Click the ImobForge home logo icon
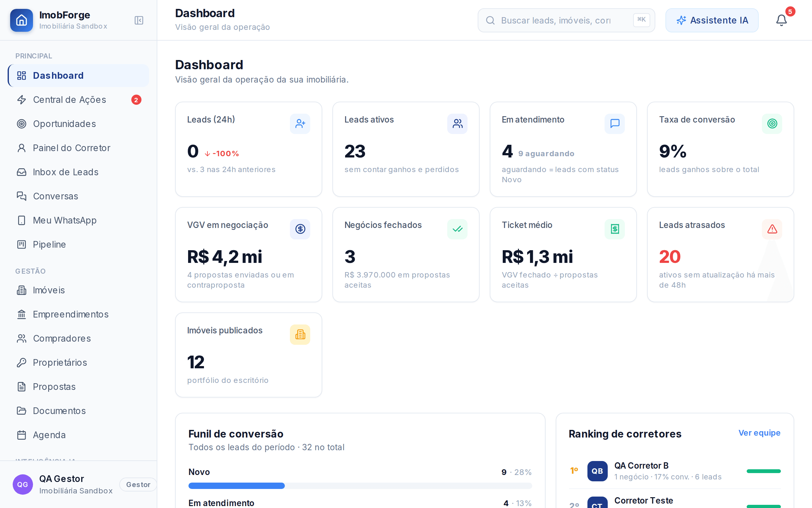This screenshot has width=812, height=508. point(22,20)
